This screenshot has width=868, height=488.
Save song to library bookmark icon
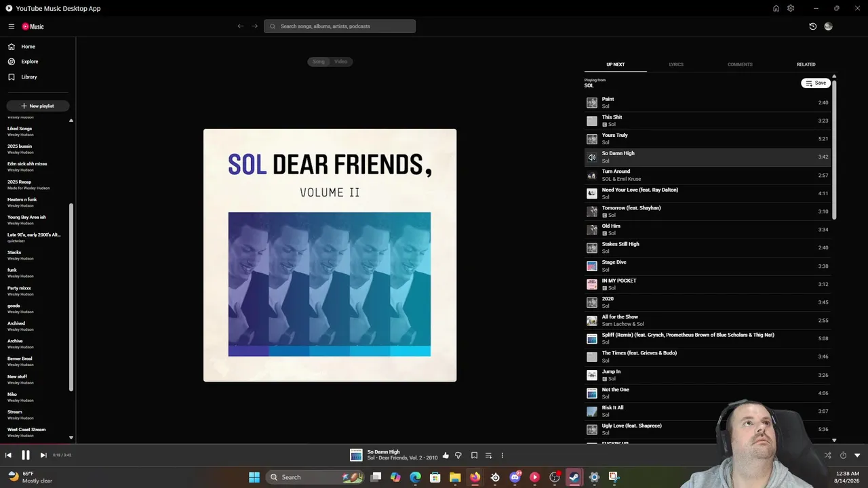474,455
